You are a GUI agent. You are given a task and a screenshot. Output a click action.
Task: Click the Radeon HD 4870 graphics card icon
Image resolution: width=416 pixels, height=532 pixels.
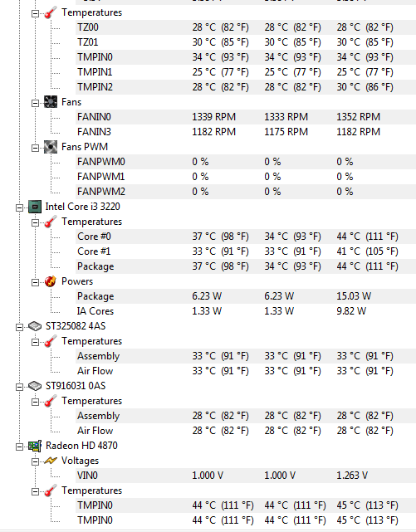click(x=35, y=446)
